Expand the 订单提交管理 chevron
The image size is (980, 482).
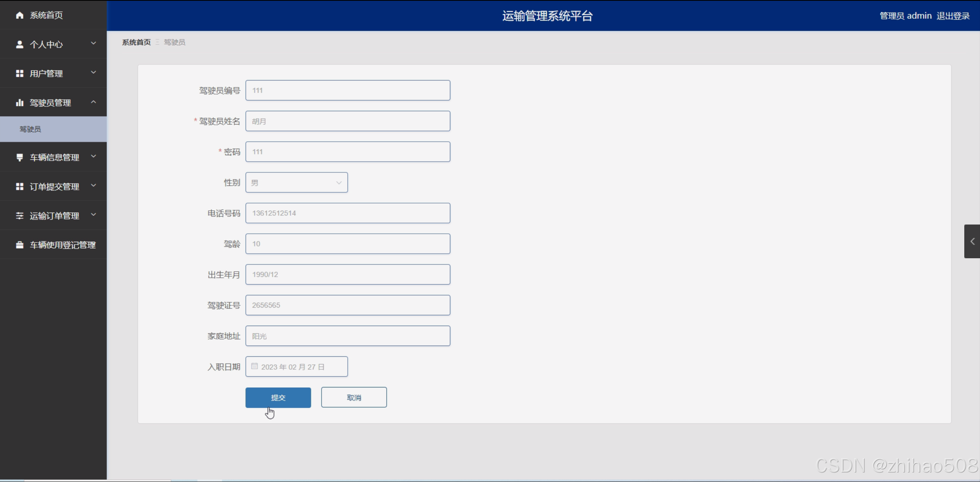[94, 186]
